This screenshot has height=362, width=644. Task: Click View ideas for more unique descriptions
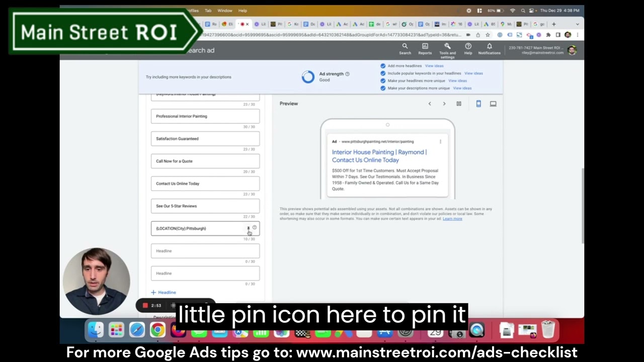coord(462,88)
